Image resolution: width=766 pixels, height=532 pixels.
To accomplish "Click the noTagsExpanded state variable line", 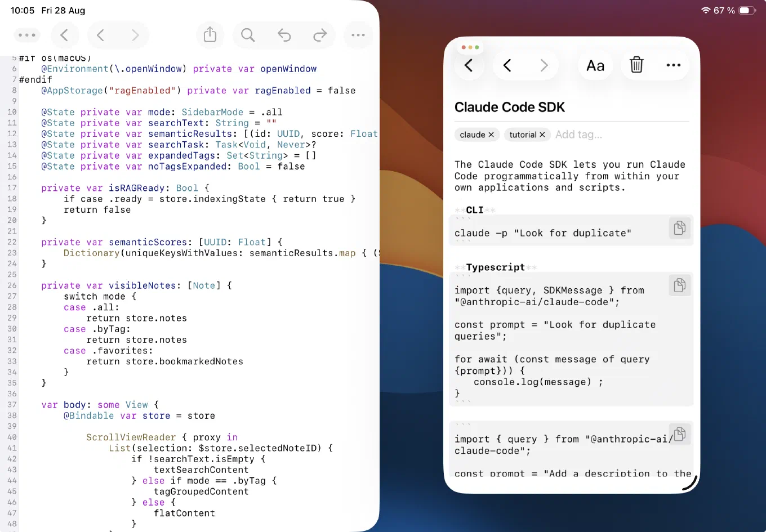I will click(x=173, y=167).
